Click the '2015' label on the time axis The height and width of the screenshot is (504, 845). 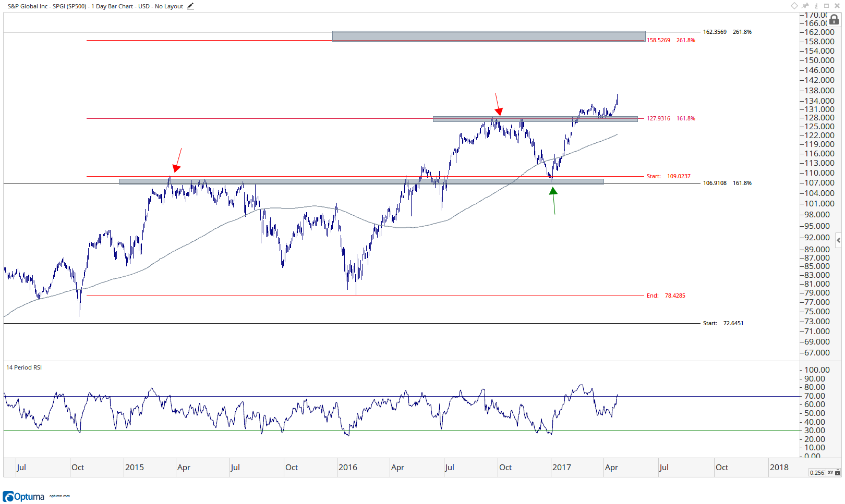[x=135, y=467]
